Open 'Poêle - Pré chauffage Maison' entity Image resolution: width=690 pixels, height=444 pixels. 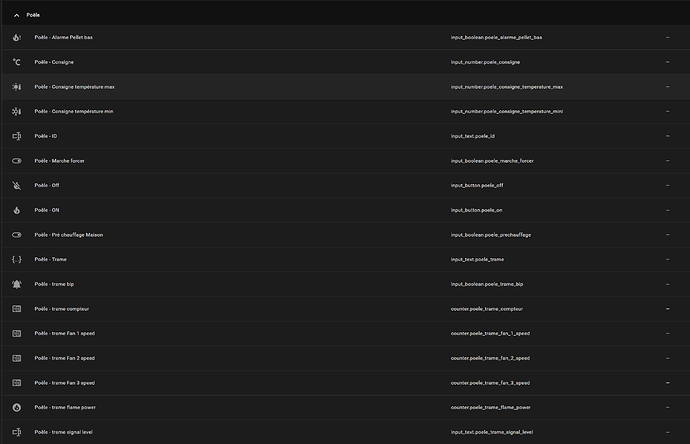point(69,235)
